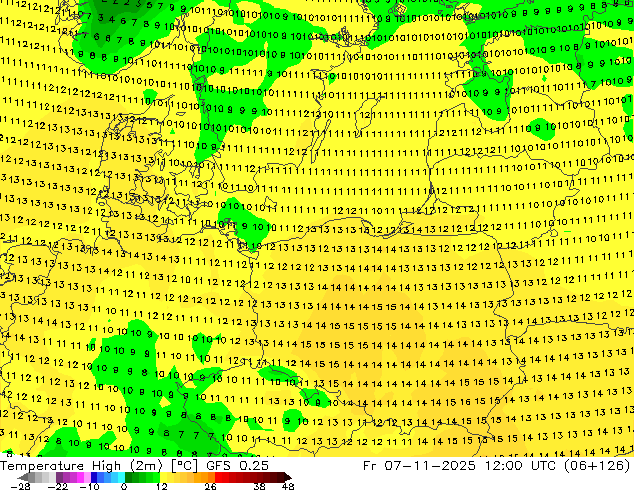The image size is (634, 490).
Task: Click the '-28' legend value
Action: [20, 486]
